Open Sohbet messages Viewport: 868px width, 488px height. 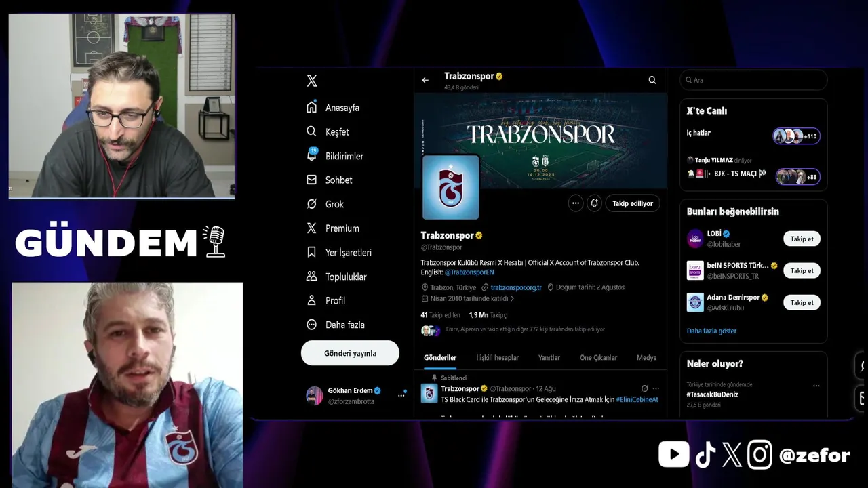(x=330, y=180)
